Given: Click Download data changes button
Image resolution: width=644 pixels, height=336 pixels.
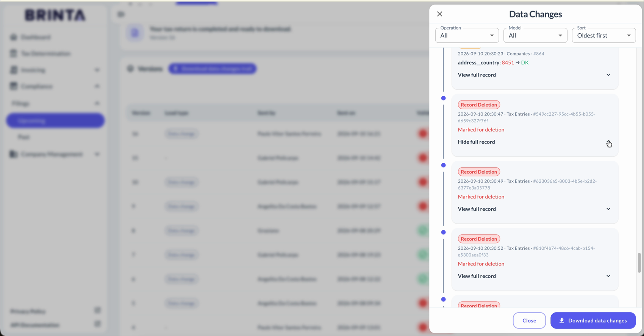Looking at the screenshot, I should (593, 320).
